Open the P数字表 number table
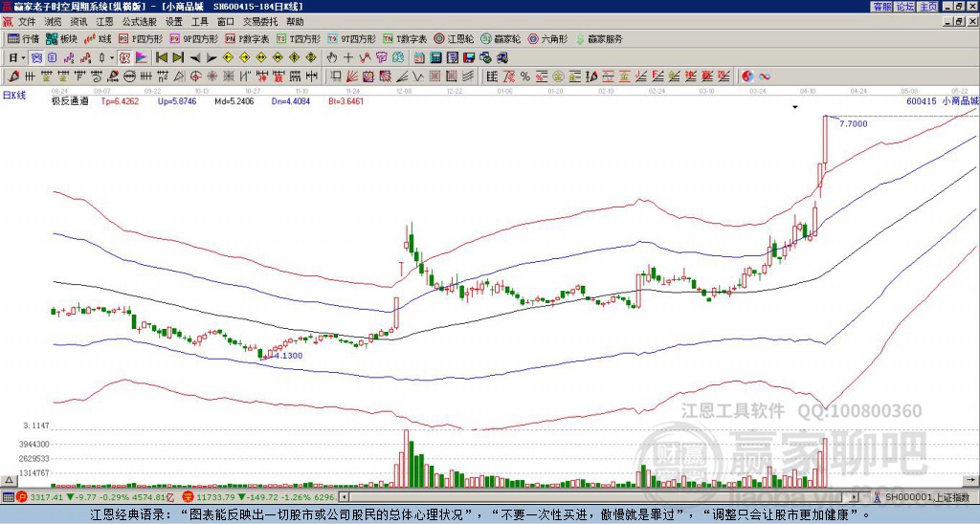The image size is (980, 524). point(248,38)
